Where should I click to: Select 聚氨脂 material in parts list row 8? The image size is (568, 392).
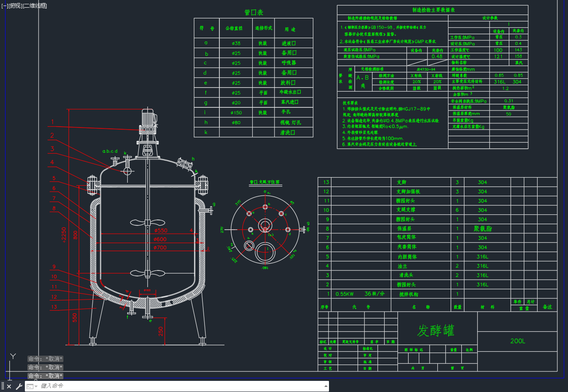(483, 229)
